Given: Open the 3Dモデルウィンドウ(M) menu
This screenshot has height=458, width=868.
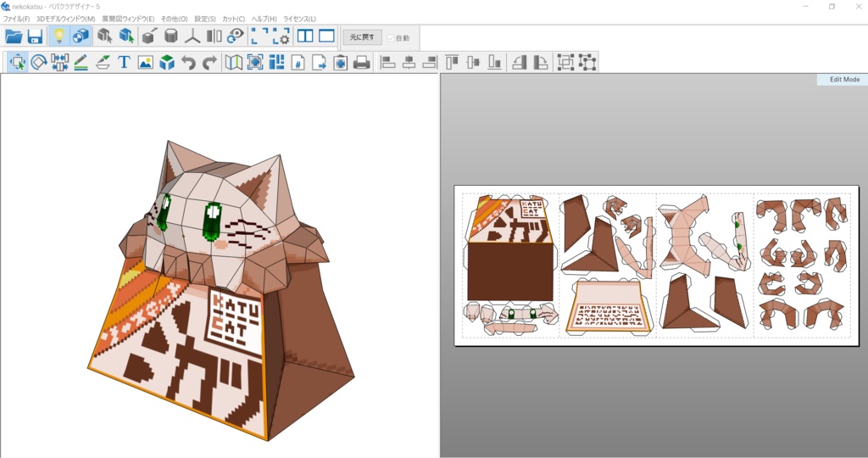Looking at the screenshot, I should point(66,19).
